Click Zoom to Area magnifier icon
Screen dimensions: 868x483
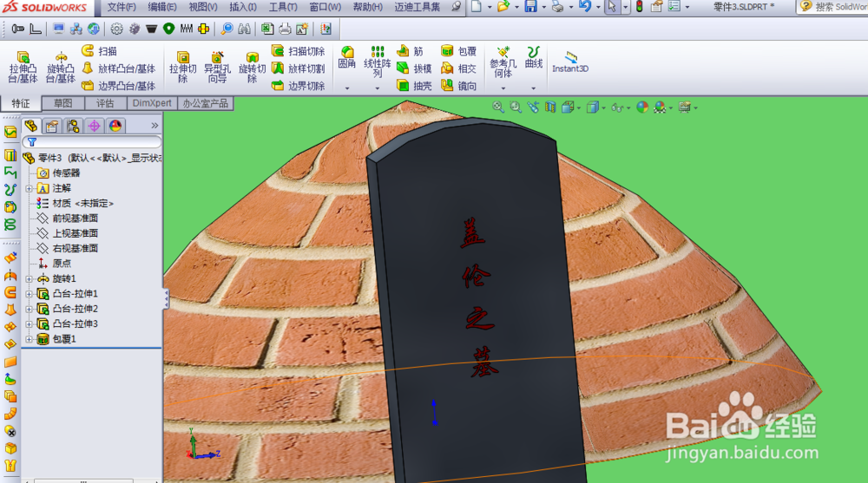coord(516,108)
